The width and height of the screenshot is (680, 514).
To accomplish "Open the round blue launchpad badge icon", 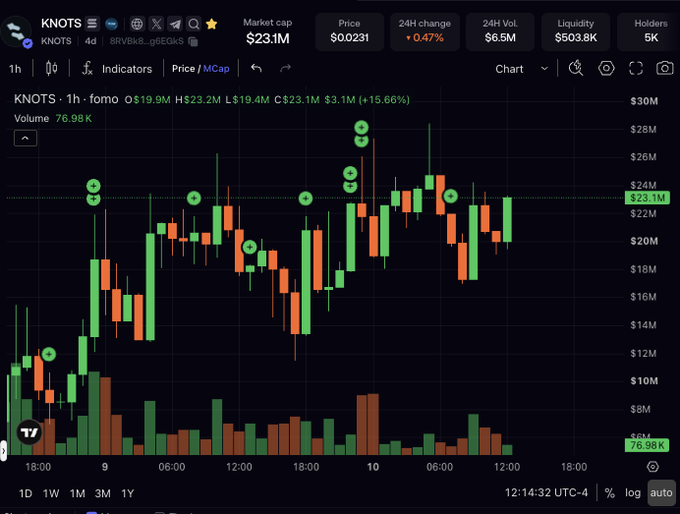I will (x=111, y=24).
